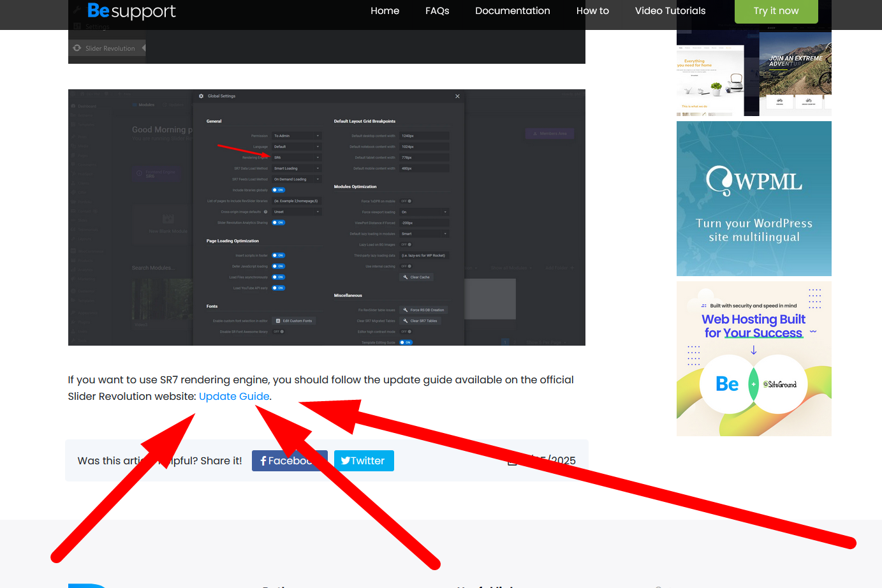This screenshot has width=882, height=588.
Task: Open the SR7 Data Load Method dropdown
Action: tap(297, 168)
